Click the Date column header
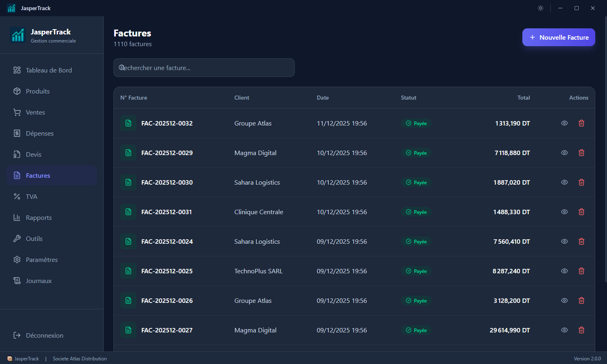The image size is (607, 364). [x=323, y=98]
